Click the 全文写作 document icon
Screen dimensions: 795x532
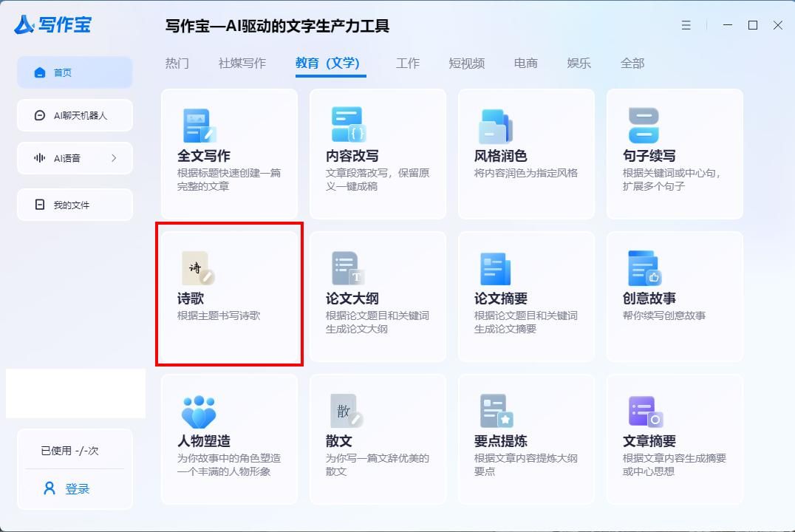(199, 126)
